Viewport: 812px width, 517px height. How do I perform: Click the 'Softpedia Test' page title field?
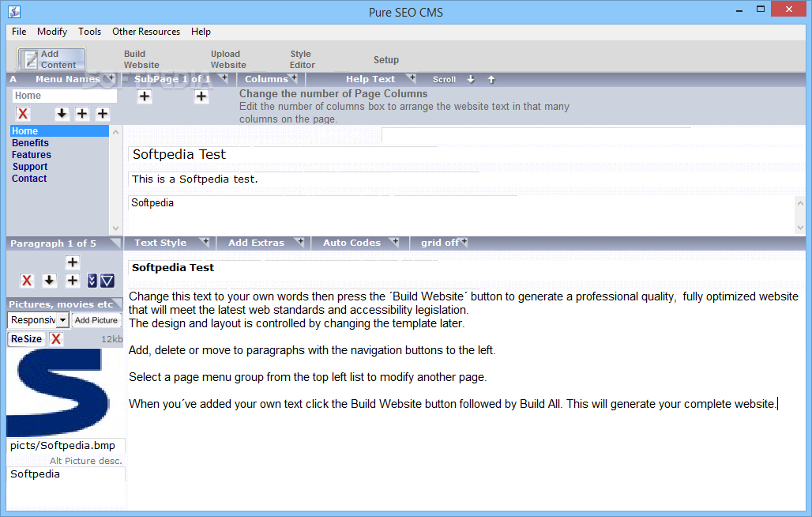tap(283, 154)
